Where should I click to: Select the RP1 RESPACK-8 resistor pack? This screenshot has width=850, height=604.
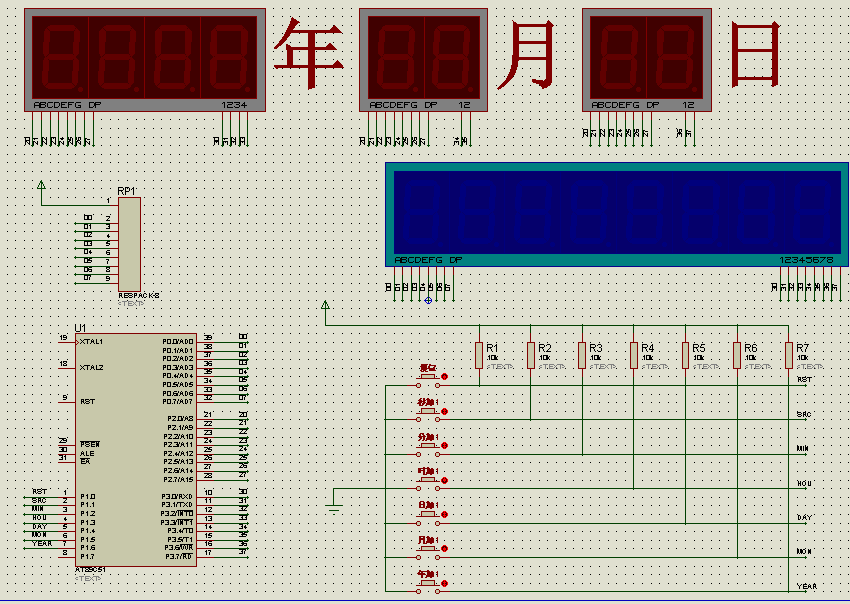(130, 244)
